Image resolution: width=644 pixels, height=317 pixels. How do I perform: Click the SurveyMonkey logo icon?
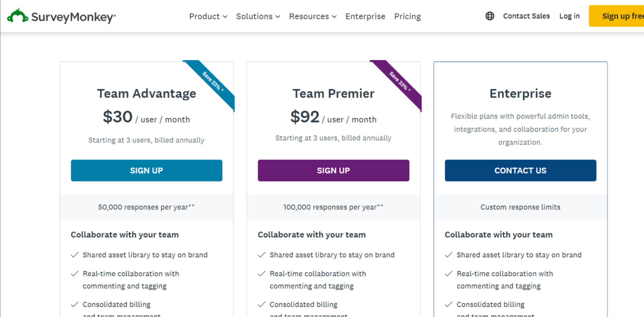pyautogui.click(x=18, y=16)
